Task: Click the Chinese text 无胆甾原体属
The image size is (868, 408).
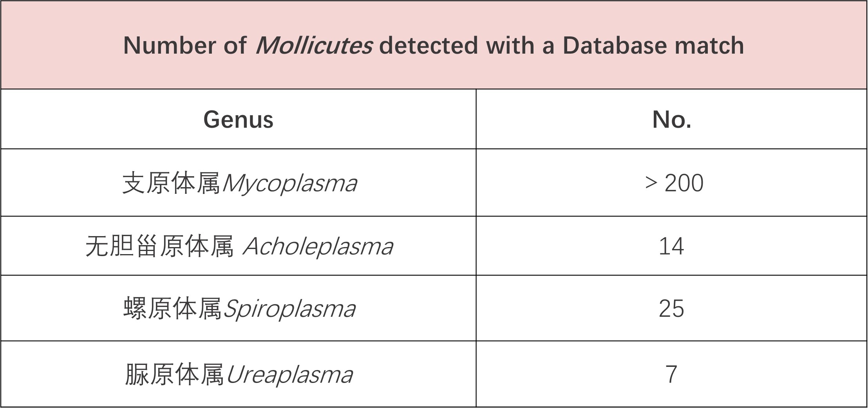Action: (x=160, y=246)
